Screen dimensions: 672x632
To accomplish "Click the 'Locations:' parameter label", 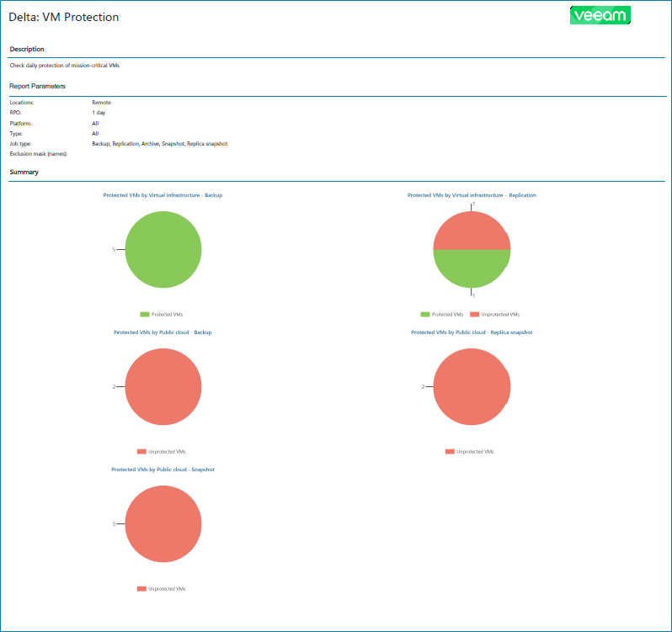I will 22,103.
